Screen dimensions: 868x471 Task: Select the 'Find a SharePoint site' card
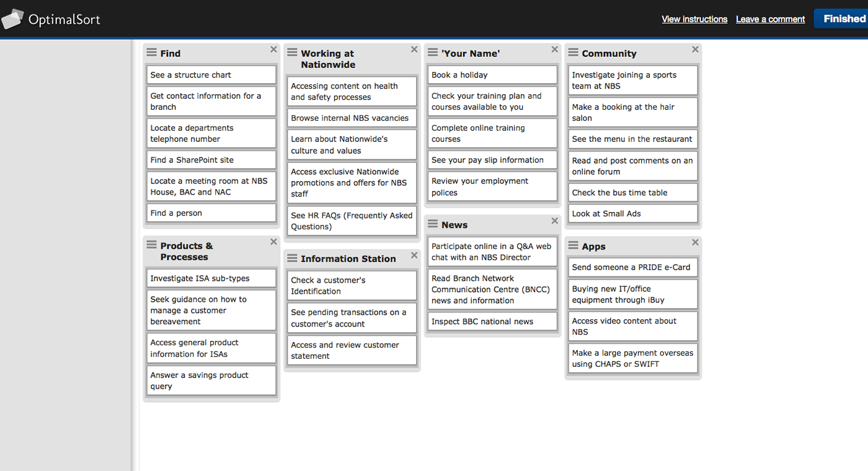click(x=211, y=160)
